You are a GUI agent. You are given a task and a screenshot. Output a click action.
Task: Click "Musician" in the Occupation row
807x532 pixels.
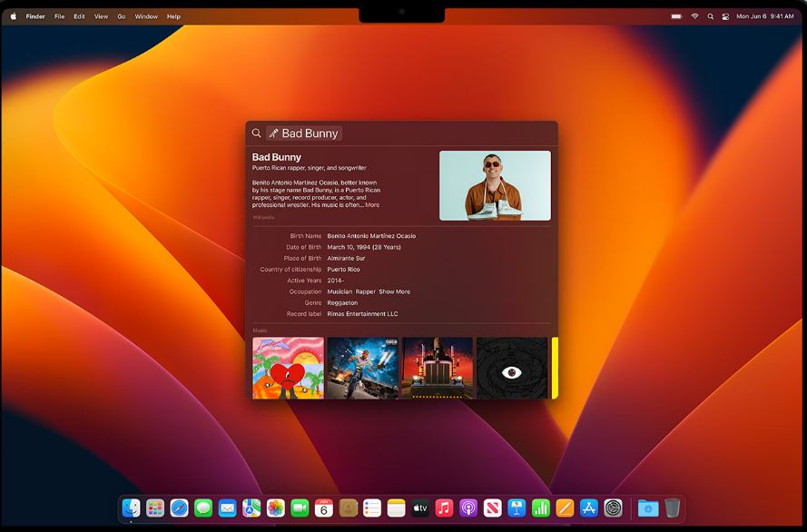coord(340,291)
